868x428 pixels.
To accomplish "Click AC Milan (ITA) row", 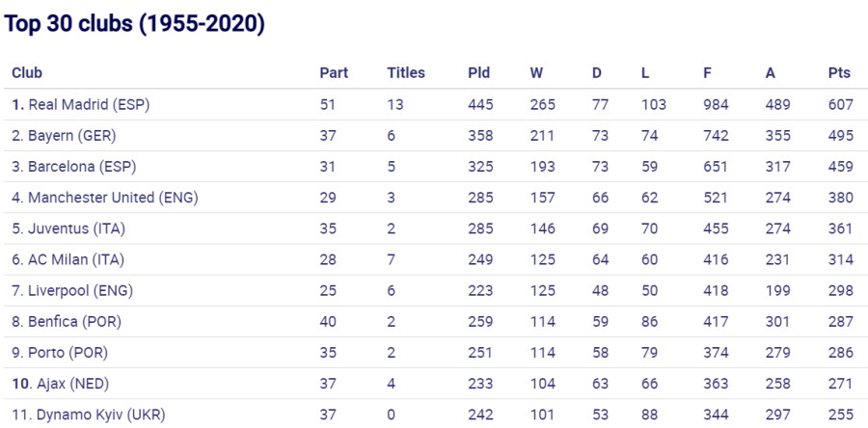I will (434, 259).
